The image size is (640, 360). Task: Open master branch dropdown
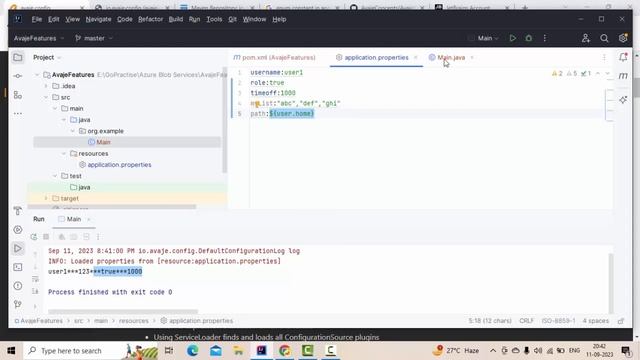pyautogui.click(x=93, y=38)
